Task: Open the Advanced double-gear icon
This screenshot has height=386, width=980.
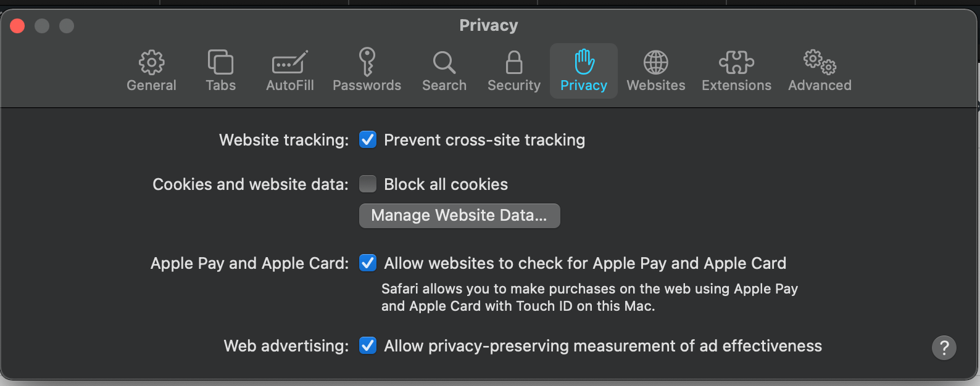Action: pyautogui.click(x=820, y=62)
